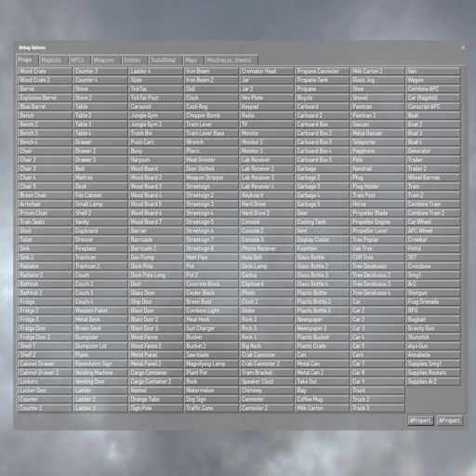Click the Blue Barrel button
The image size is (476, 476).
pyautogui.click(x=45, y=107)
